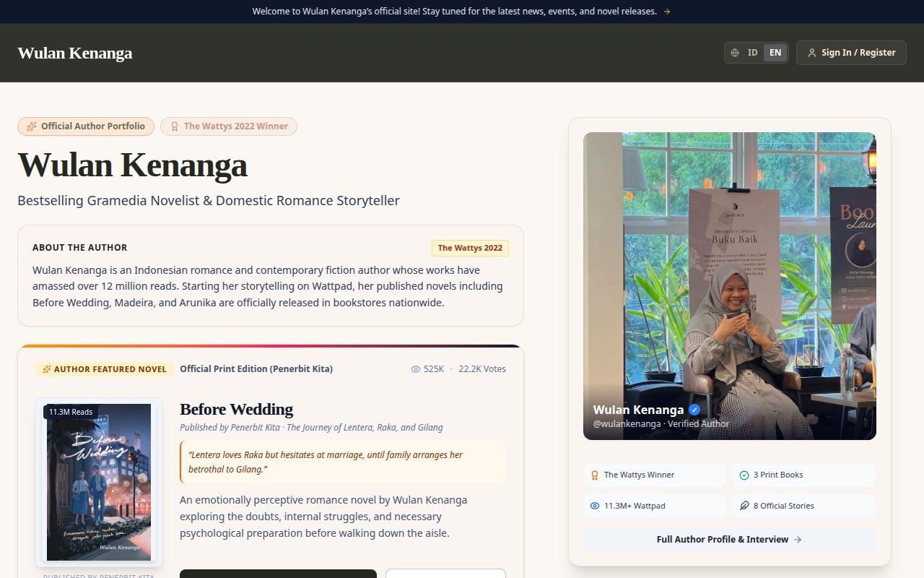Click the welcome announcement banner text
This screenshot has height=578, width=924.
454,12
